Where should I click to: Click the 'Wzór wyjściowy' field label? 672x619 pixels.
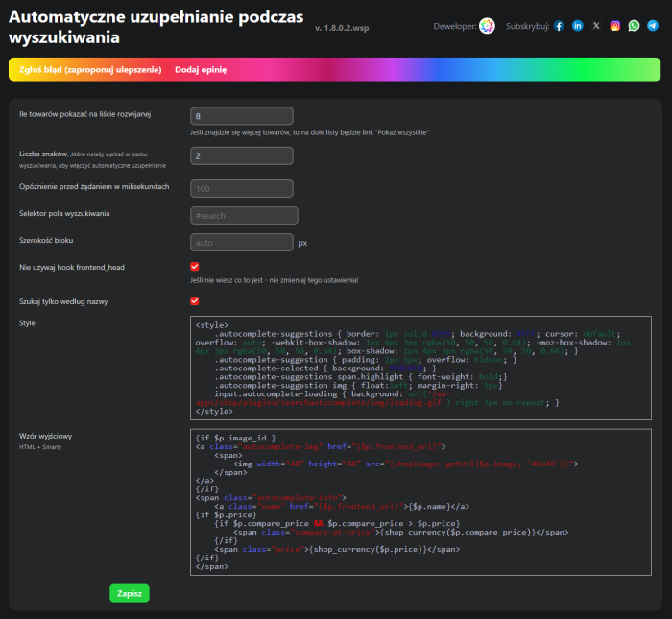pos(45,436)
